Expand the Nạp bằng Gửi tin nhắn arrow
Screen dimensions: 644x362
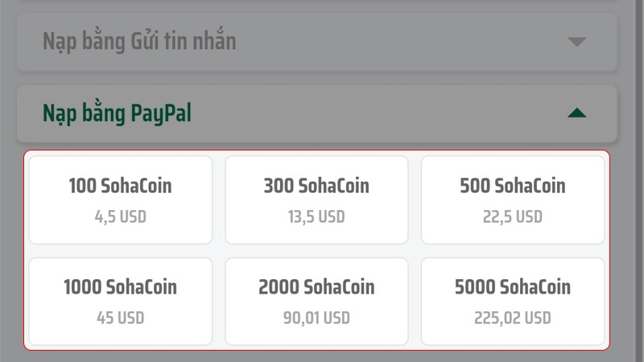576,42
